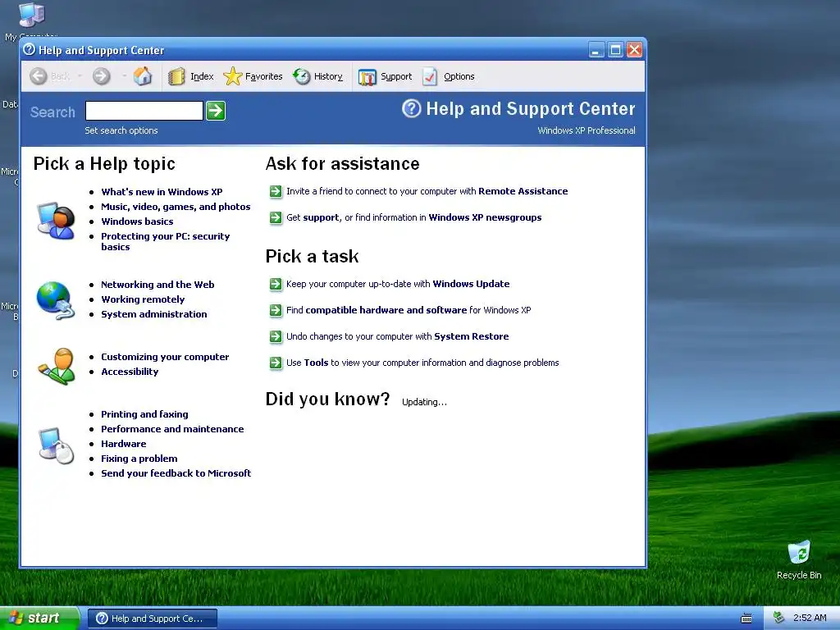Click the History toolbar label
Screen dimensions: 840x630
[328, 76]
